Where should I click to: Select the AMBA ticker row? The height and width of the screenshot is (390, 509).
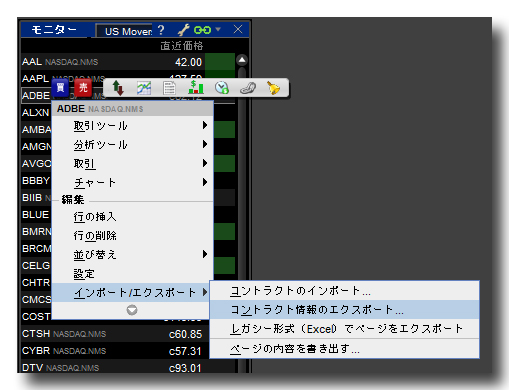coord(36,130)
